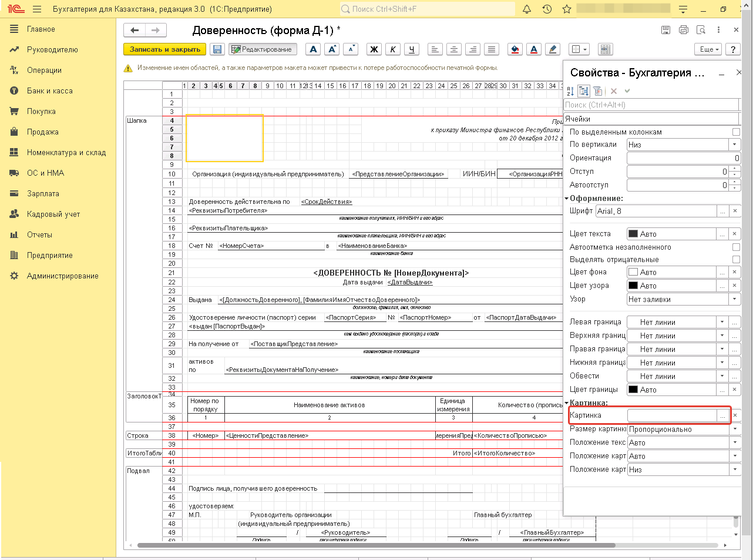
Task: Open Главное section in sidebar
Action: [x=41, y=29]
